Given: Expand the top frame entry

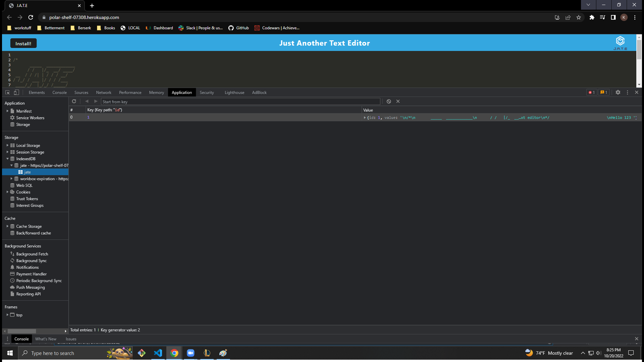Looking at the screenshot, I should click(8, 315).
